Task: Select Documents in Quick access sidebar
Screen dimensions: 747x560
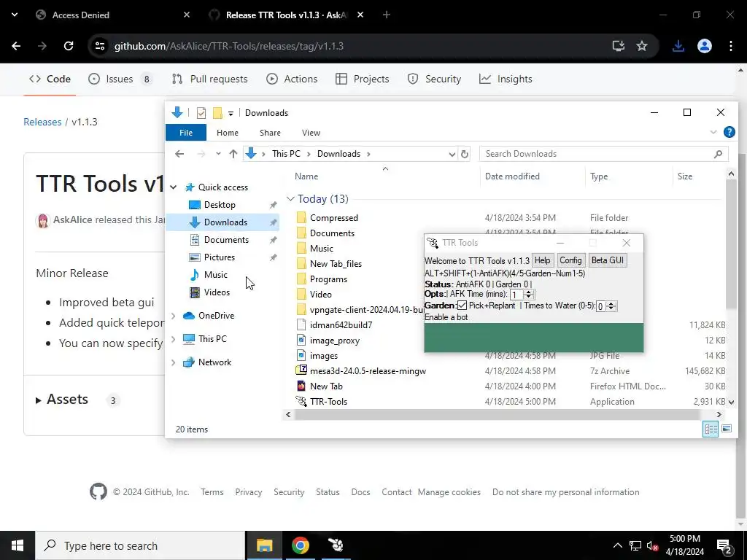Action: click(x=226, y=240)
